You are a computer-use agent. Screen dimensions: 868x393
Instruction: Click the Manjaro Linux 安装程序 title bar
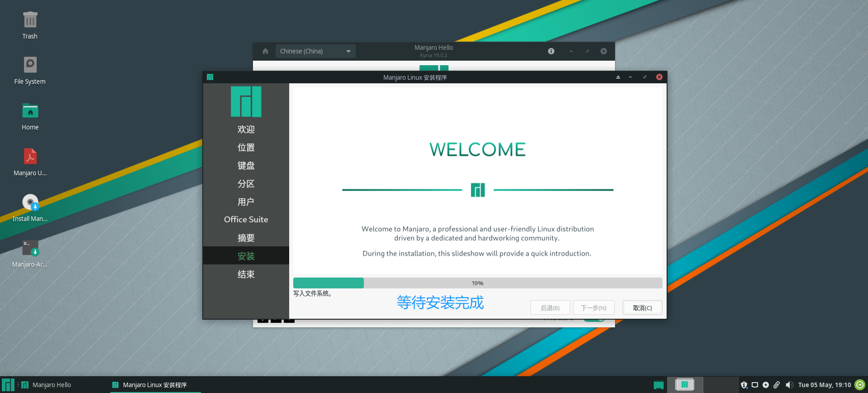tap(415, 77)
